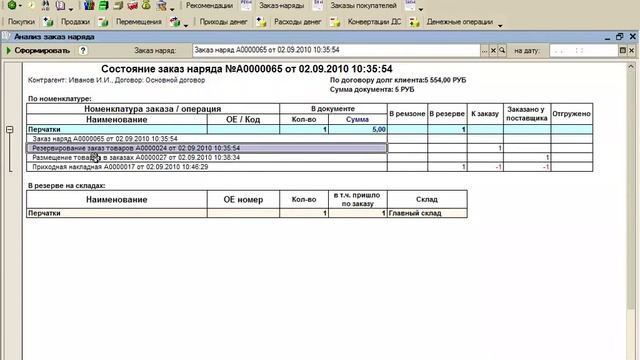Clear the на дату field with its X button
This screenshot has width=640, height=360.
pos(631,51)
